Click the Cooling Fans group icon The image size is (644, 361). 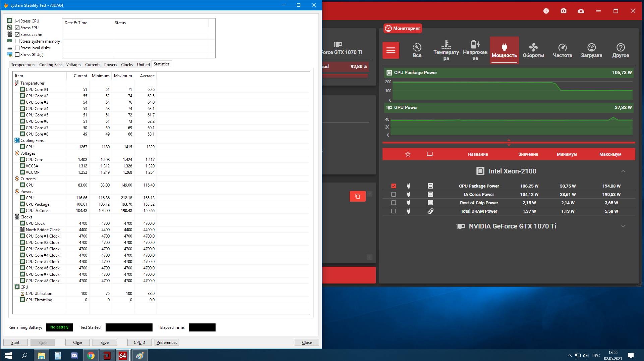click(17, 140)
